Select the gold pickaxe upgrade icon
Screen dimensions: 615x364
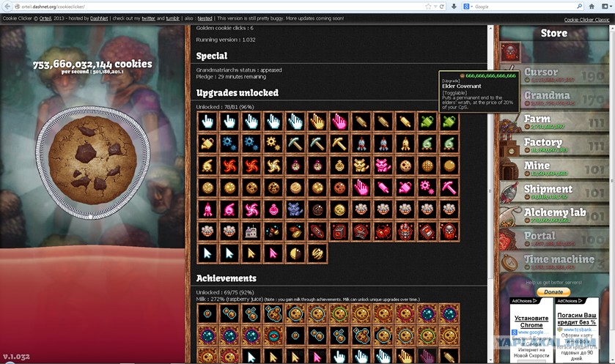[x=339, y=144]
